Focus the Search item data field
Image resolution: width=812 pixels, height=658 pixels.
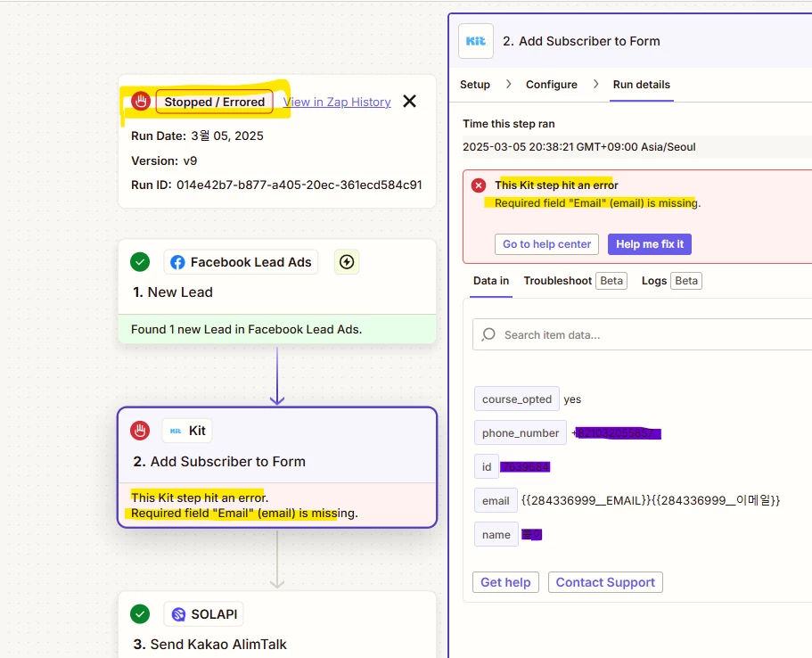[x=642, y=334]
